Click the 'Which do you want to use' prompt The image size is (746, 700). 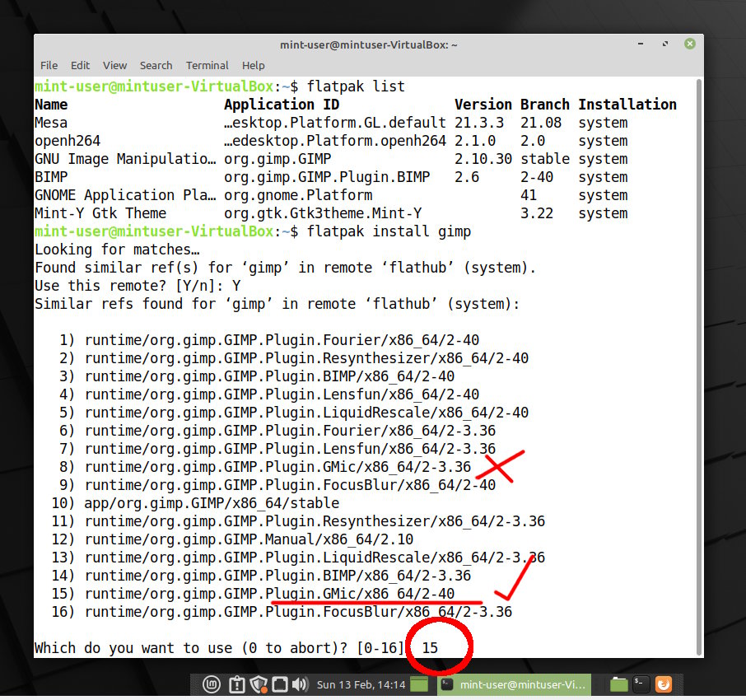219,647
